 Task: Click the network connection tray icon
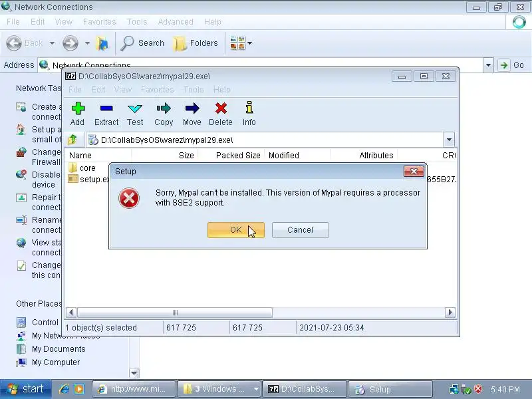coord(454,389)
